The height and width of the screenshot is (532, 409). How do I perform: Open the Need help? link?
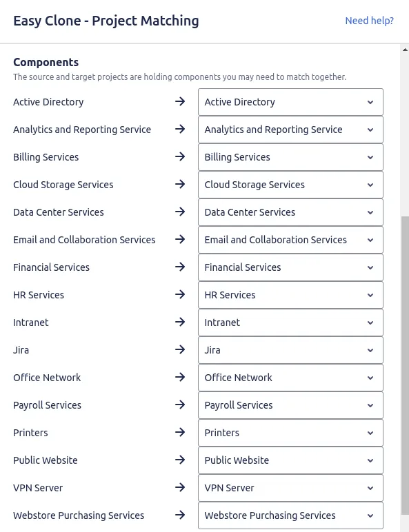tap(369, 21)
